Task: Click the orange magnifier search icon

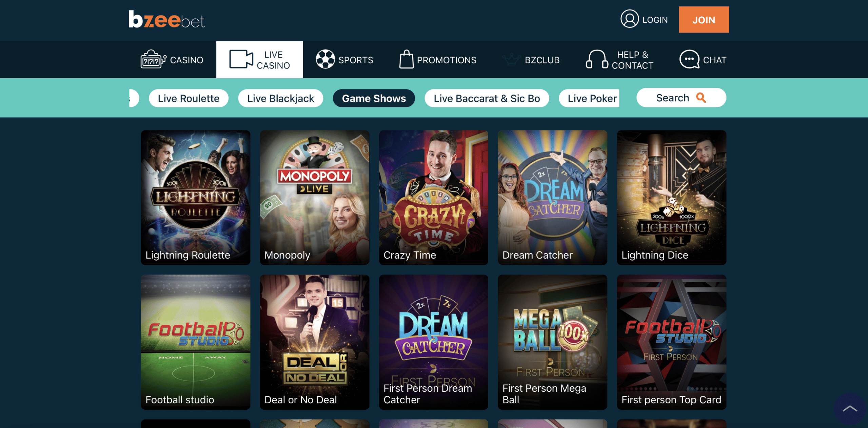Action: tap(701, 98)
